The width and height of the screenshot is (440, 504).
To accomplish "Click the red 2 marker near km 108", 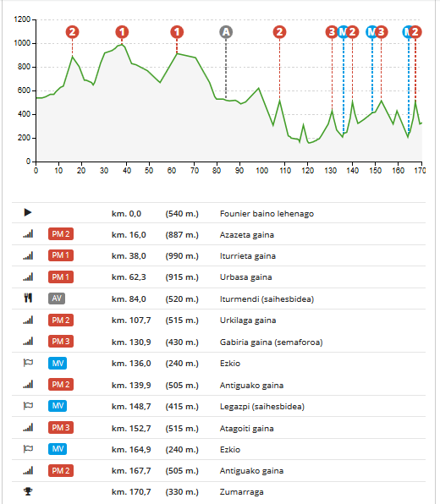I will [x=279, y=32].
